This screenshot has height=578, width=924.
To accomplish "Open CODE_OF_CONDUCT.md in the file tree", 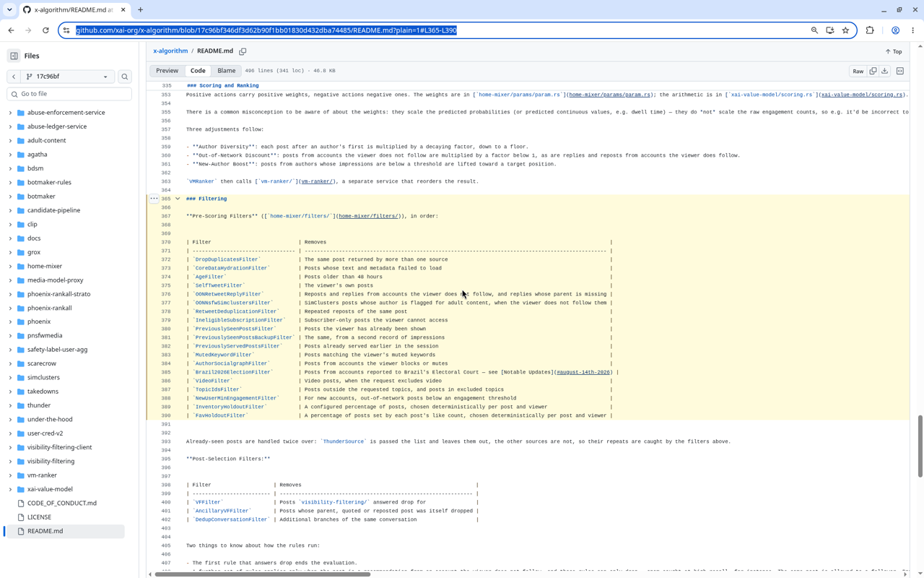I will (62, 503).
